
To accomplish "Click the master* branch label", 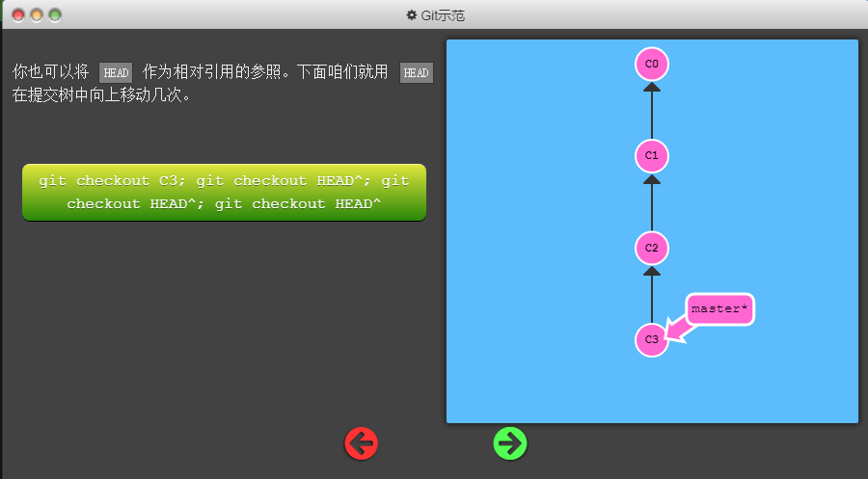I will [x=719, y=309].
